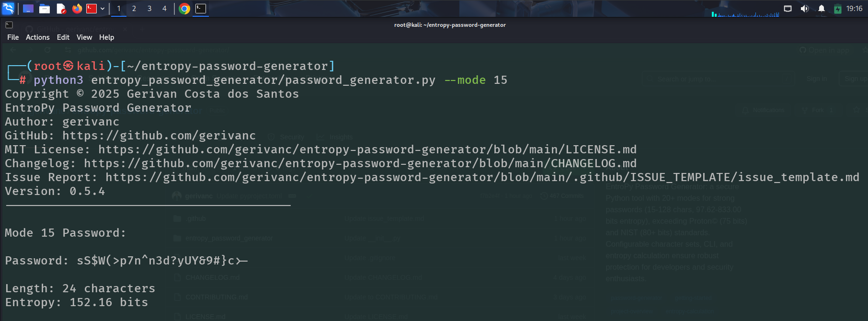The height and width of the screenshot is (321, 868).
Task: Click the 'Version: 0.5.4' line
Action: (x=55, y=191)
